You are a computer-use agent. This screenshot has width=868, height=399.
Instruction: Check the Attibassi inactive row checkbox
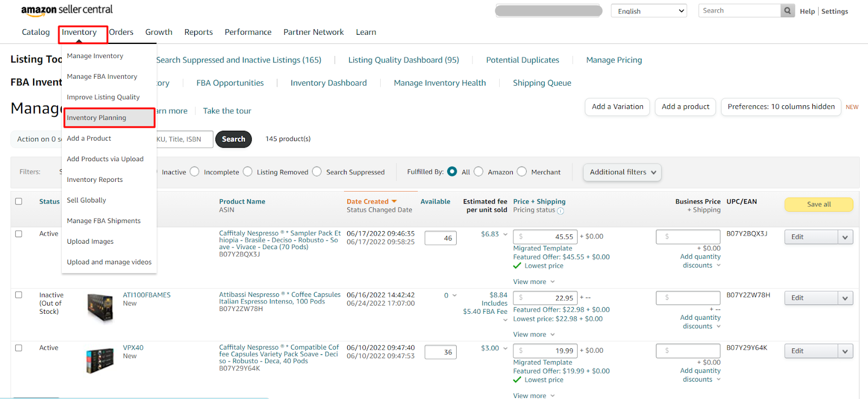18,295
